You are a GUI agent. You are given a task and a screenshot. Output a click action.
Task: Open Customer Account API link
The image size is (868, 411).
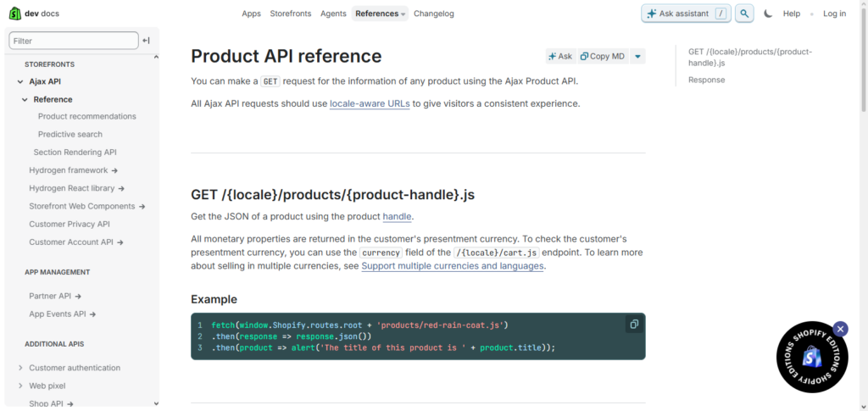75,242
